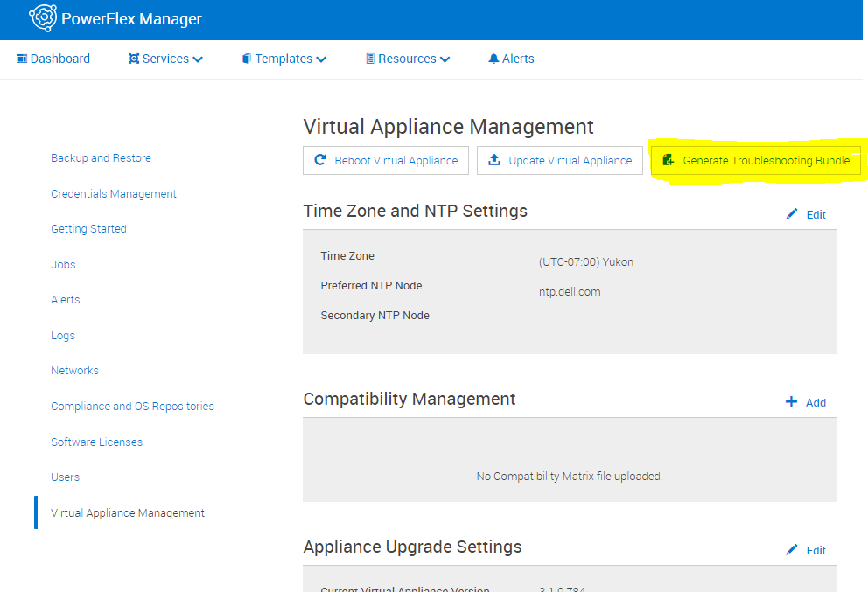Click the pencil icon beside Time Zone Edit

pyautogui.click(x=791, y=214)
